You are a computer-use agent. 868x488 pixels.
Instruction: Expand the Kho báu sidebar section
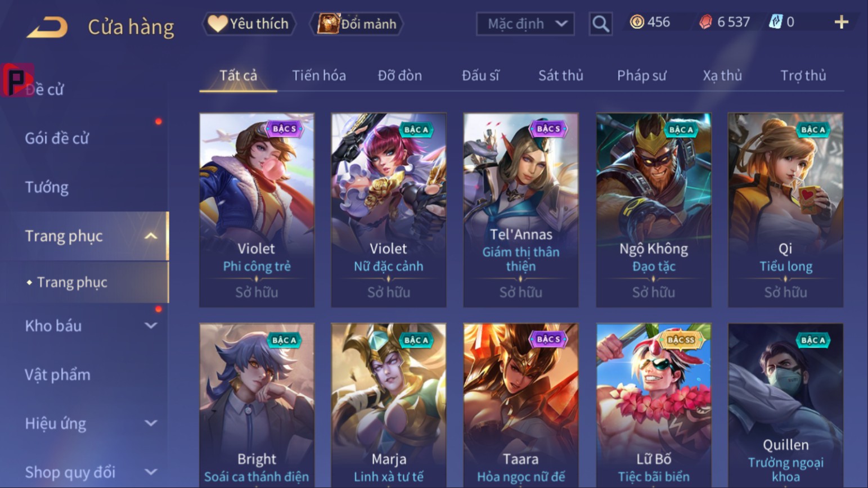coord(151,326)
